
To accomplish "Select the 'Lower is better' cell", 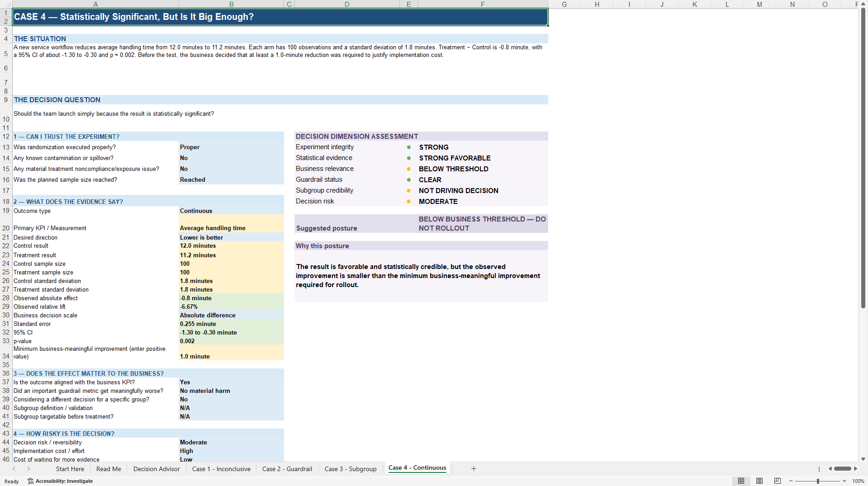I will click(x=231, y=237).
